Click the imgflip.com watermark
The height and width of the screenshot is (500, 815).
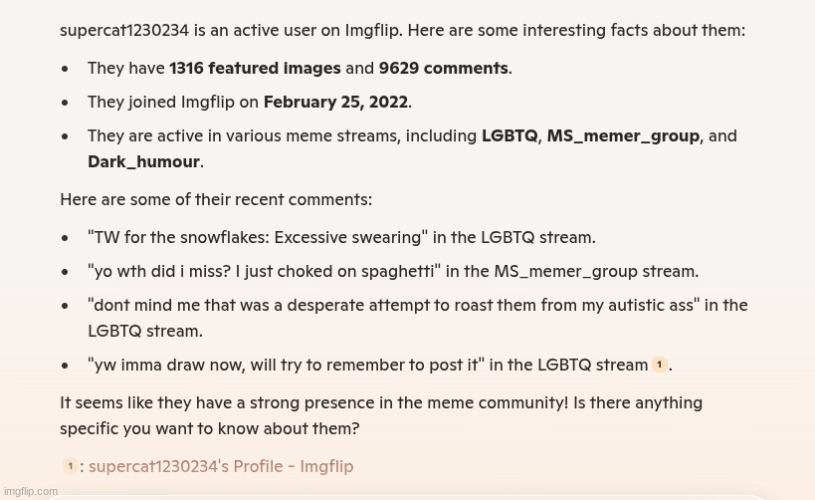coord(31,491)
